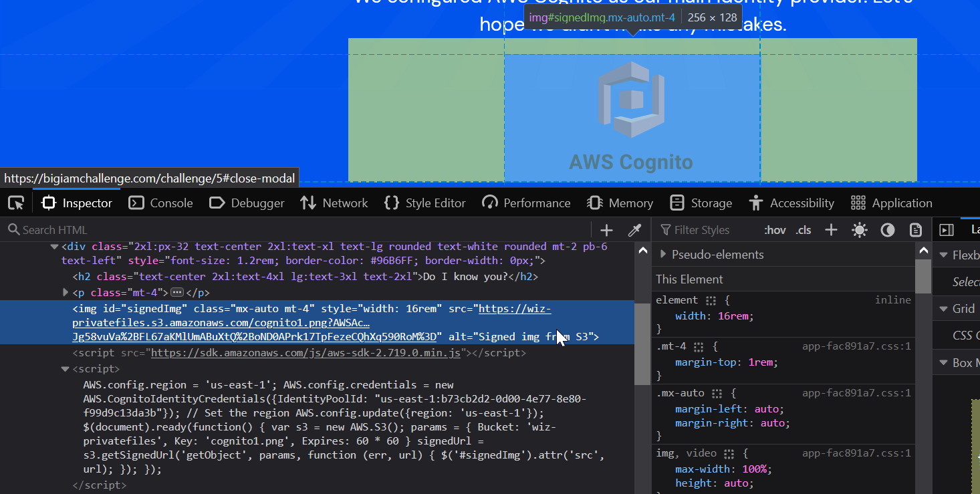Click the ellipsis badge in the p element
Screen dimensions: 980x494
tap(177, 292)
